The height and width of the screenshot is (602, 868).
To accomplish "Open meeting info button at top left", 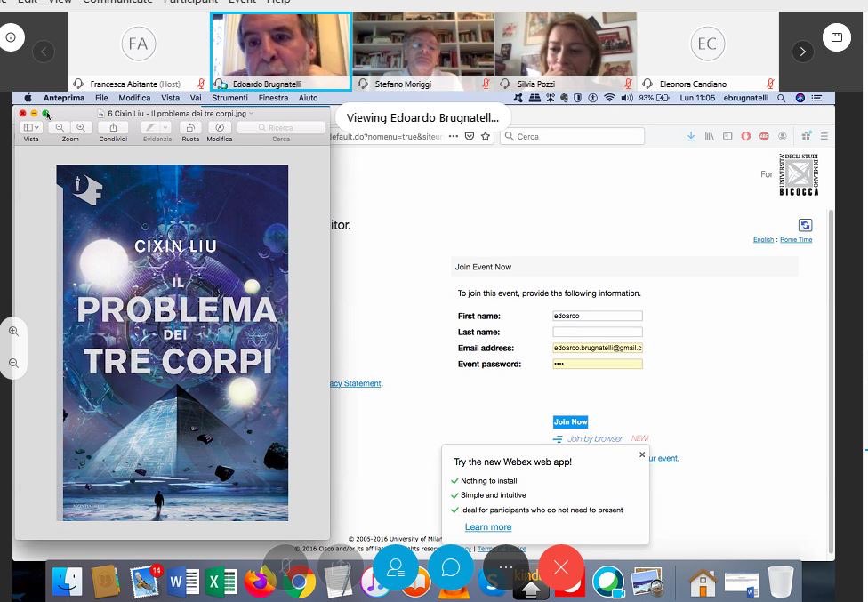I will (x=11, y=37).
